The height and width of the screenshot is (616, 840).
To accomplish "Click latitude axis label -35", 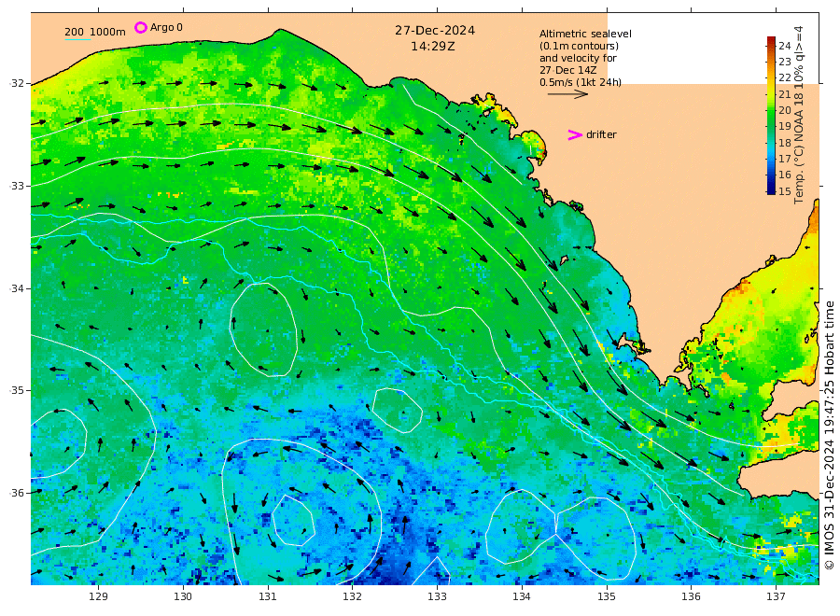I will (x=17, y=390).
